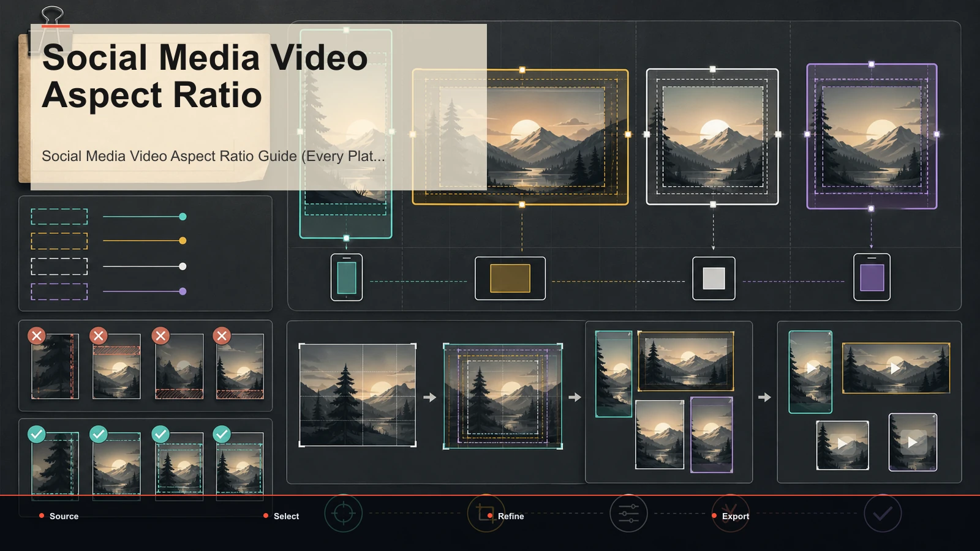Select the purple portrait phone format icon
This screenshot has height=551, width=980.
[872, 277]
